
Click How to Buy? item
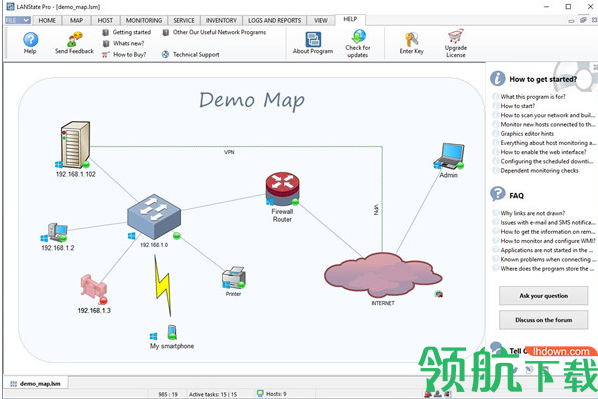click(124, 55)
